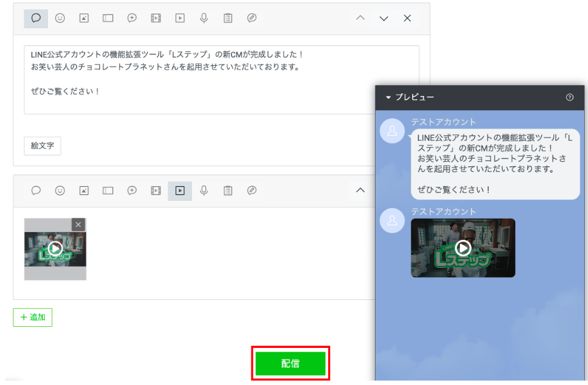
Task: Select the video icon in the second message block
Action: [180, 191]
